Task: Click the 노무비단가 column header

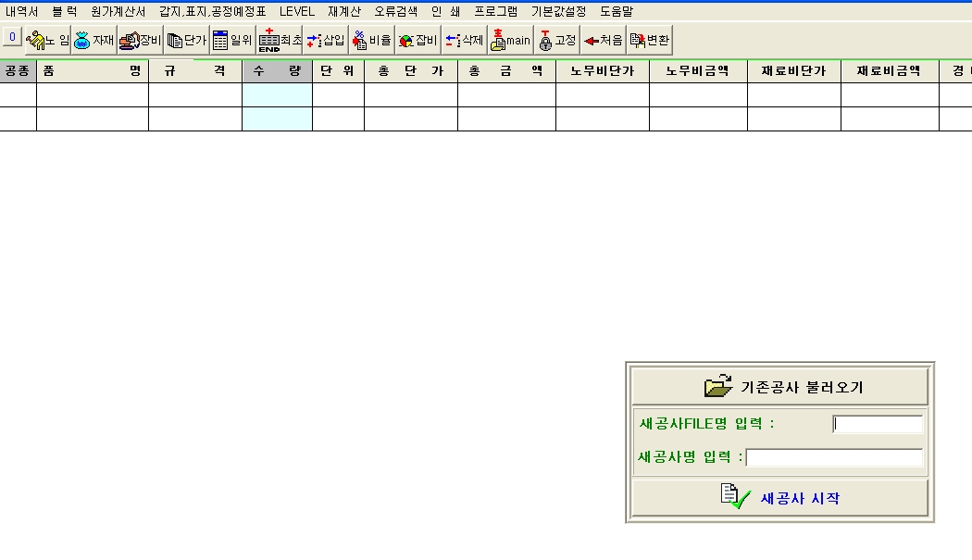Action: point(603,71)
